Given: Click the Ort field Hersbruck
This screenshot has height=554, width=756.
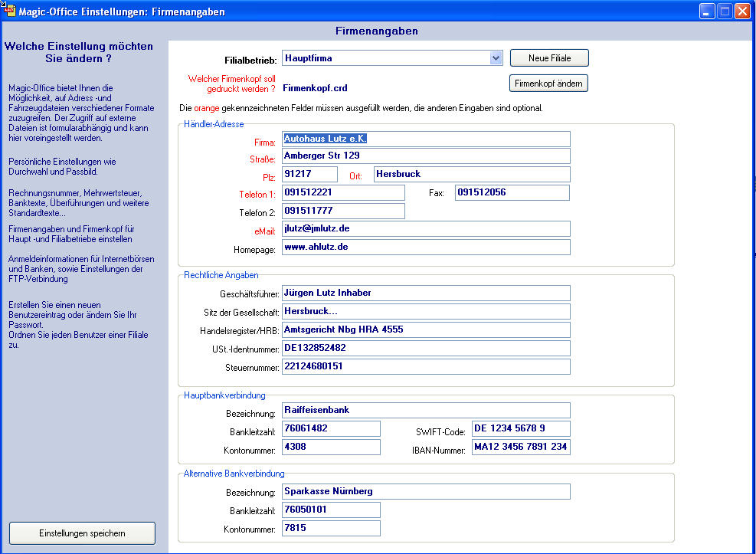Looking at the screenshot, I should click(472, 174).
